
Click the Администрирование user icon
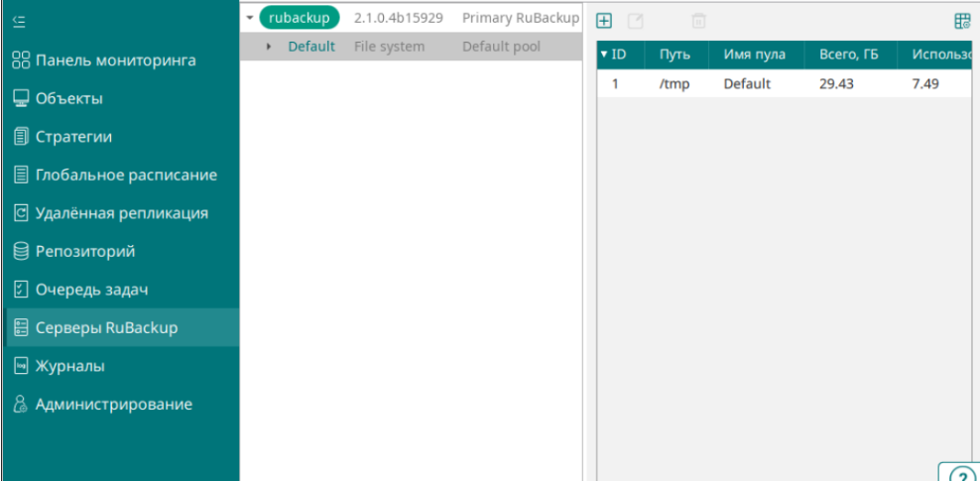(21, 405)
